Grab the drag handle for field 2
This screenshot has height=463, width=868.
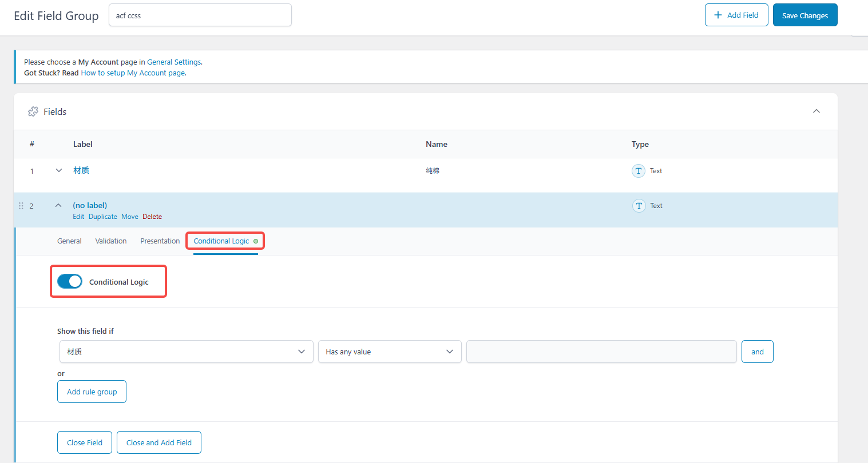[x=21, y=206]
